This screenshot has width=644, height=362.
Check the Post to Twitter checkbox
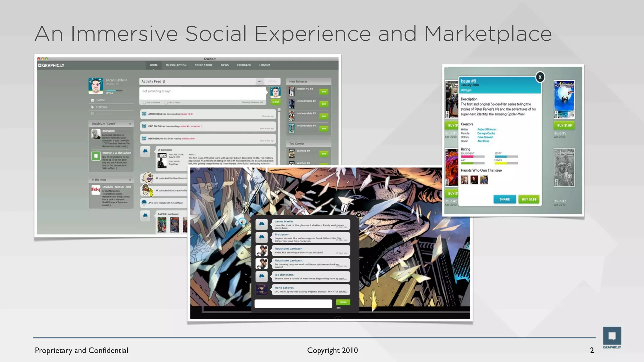(166, 102)
